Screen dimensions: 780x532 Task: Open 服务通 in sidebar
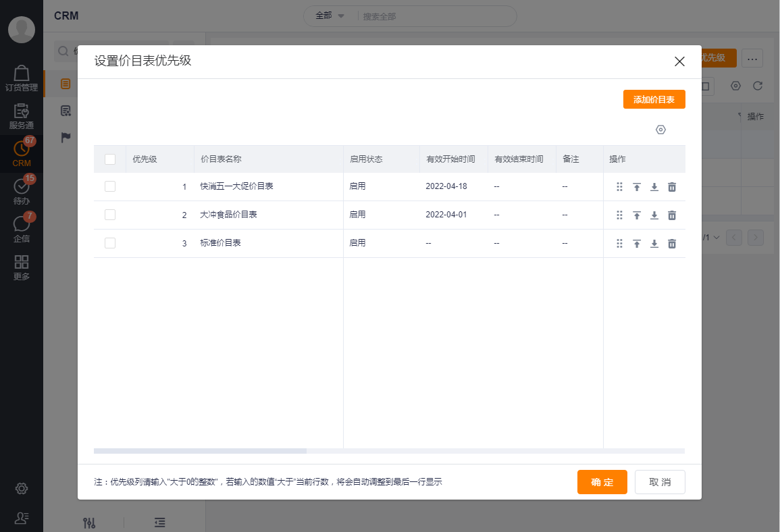tap(22, 116)
